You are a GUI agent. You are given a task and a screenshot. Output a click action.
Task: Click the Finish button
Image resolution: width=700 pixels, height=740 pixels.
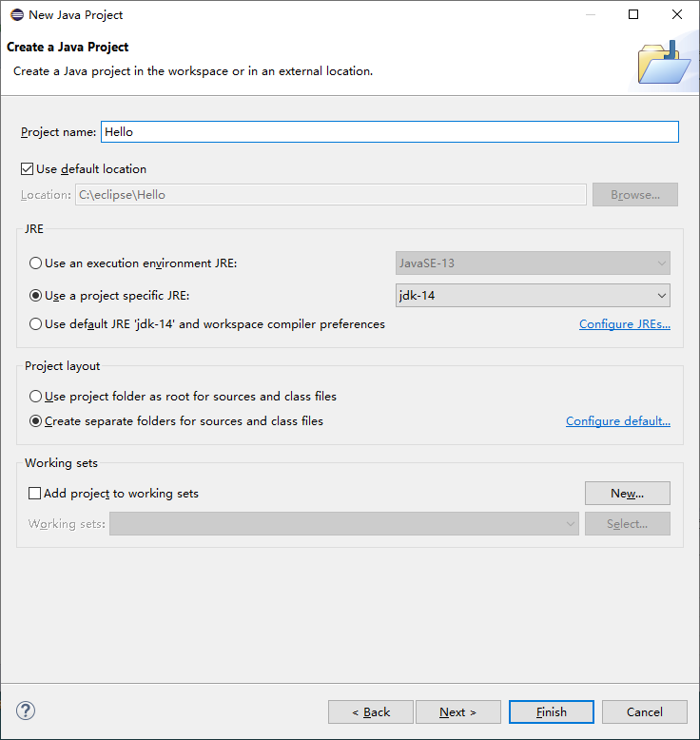(x=552, y=711)
